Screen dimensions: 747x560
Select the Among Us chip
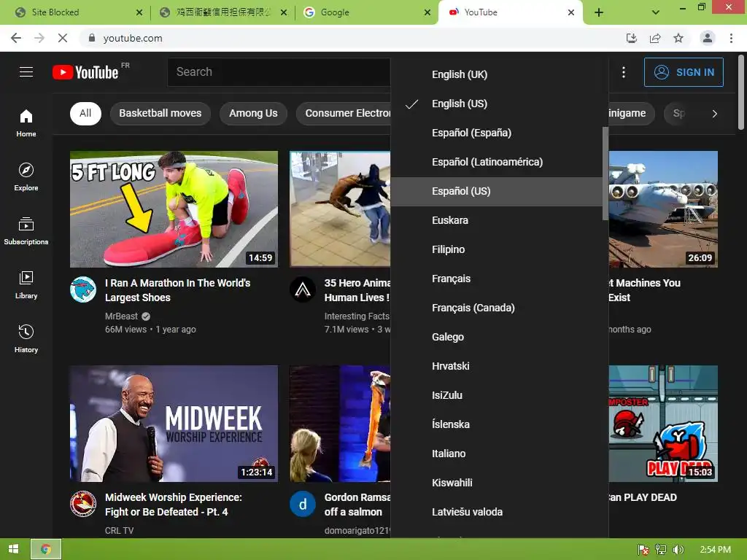[253, 113]
